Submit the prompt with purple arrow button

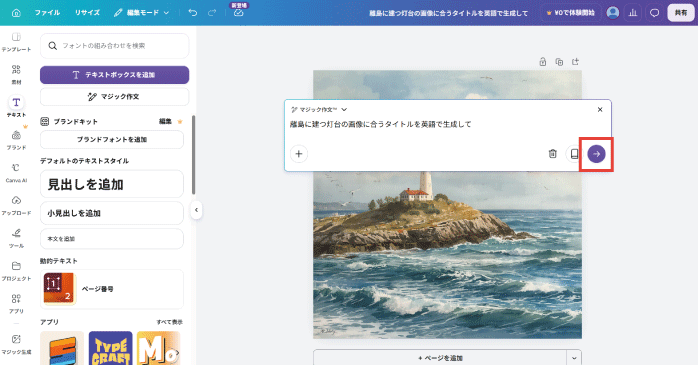pos(597,154)
